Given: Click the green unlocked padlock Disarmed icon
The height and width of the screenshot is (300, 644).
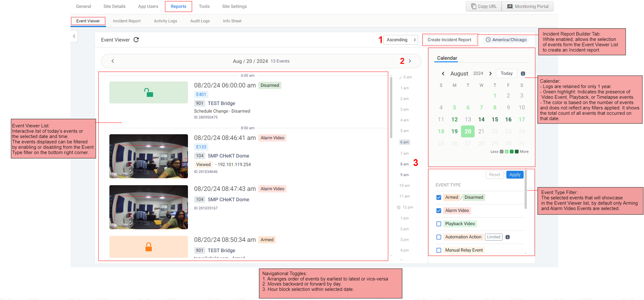Looking at the screenshot, I should tap(149, 92).
